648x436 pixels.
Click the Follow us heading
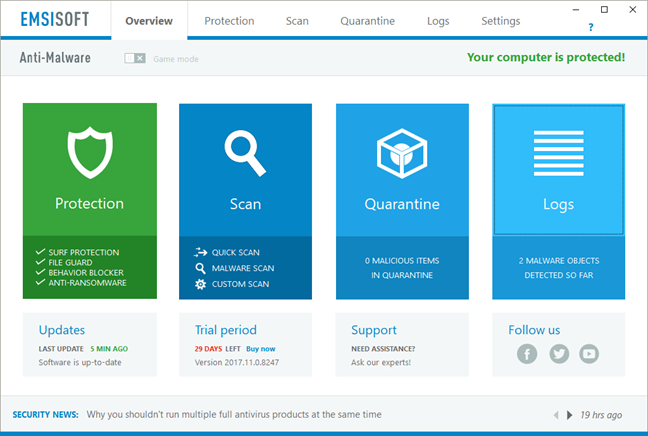pyautogui.click(x=534, y=330)
